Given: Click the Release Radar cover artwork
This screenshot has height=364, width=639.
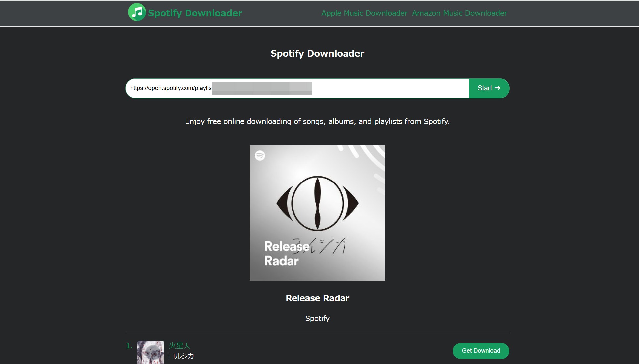Looking at the screenshot, I should tap(317, 213).
